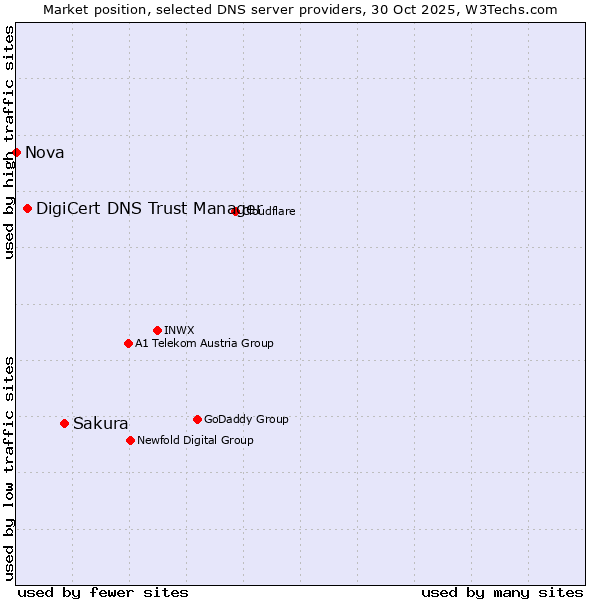Click the 'used by high traffic sites' label

[9, 142]
